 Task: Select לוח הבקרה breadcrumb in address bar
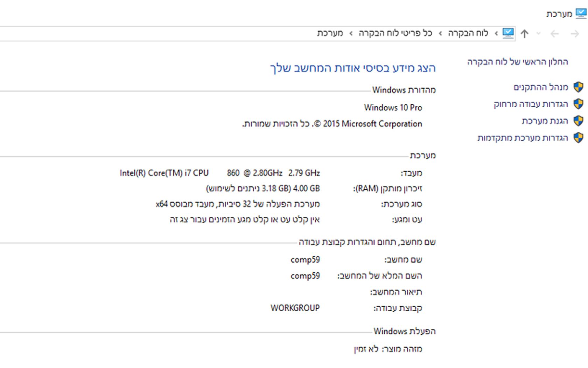(x=468, y=33)
